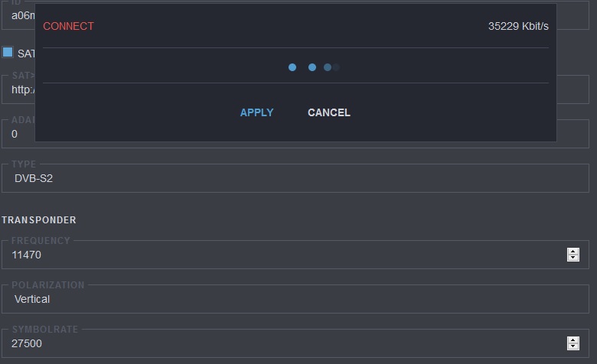Click the 35229 Kbit/s bitrate text
The height and width of the screenshot is (364, 597).
point(518,26)
